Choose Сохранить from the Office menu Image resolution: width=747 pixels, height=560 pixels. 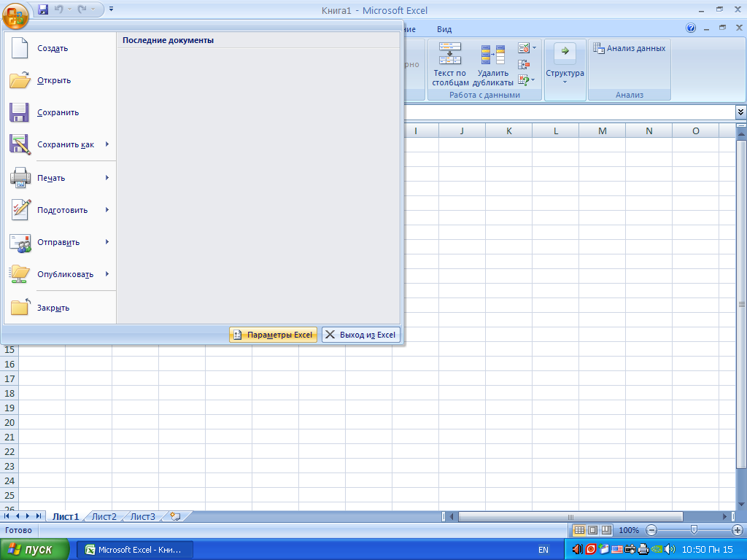pos(60,112)
